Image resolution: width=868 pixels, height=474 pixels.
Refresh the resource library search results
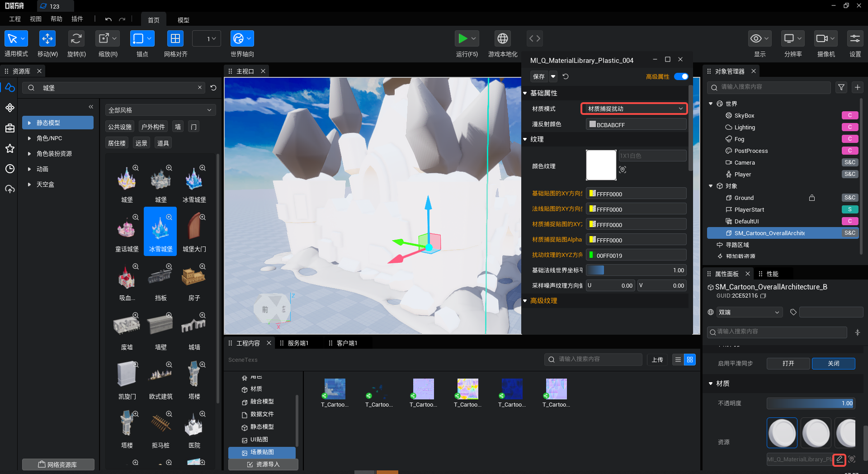coord(213,88)
